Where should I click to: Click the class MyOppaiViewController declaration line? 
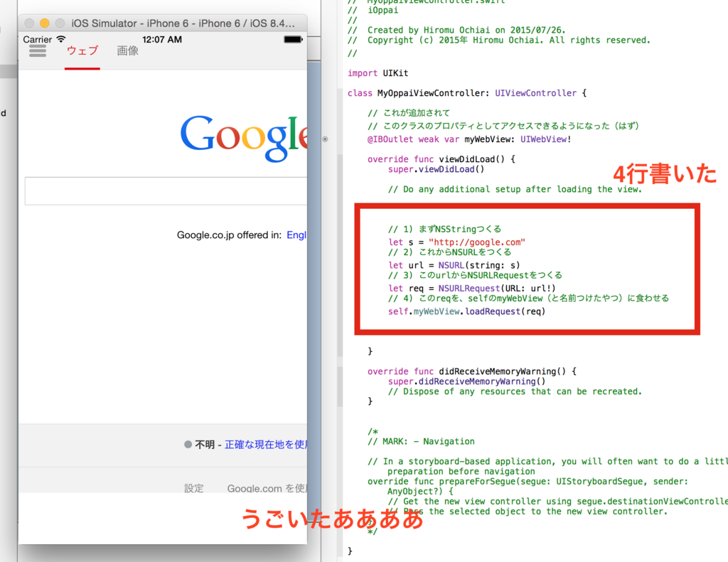(467, 93)
